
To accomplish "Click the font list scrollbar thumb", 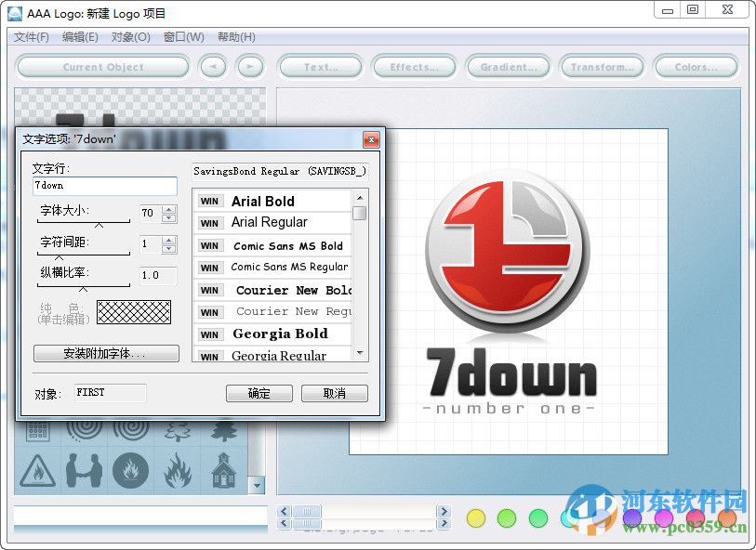I will point(360,213).
